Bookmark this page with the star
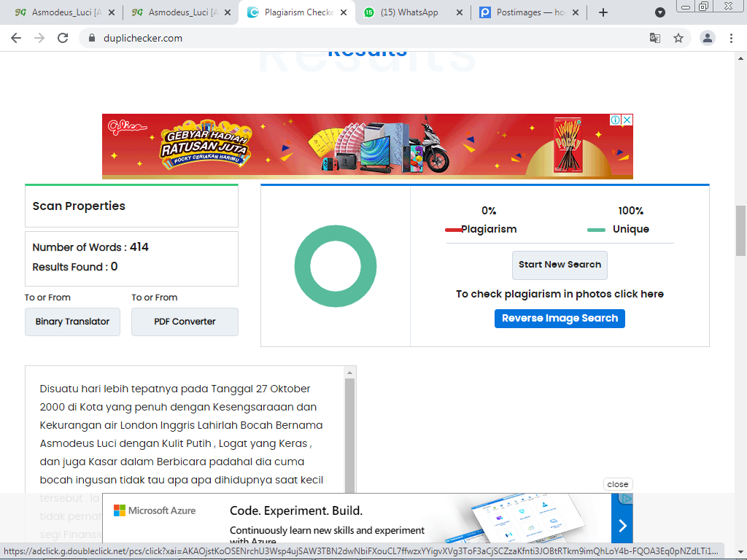This screenshot has height=560, width=747. point(678,38)
